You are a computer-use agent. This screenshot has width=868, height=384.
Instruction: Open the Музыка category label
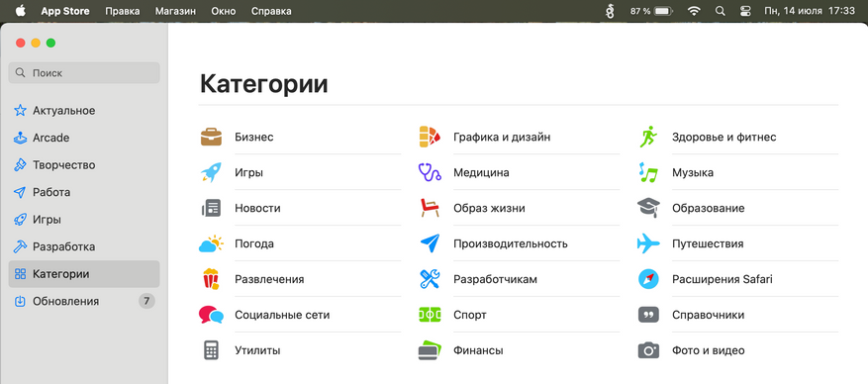tap(693, 172)
